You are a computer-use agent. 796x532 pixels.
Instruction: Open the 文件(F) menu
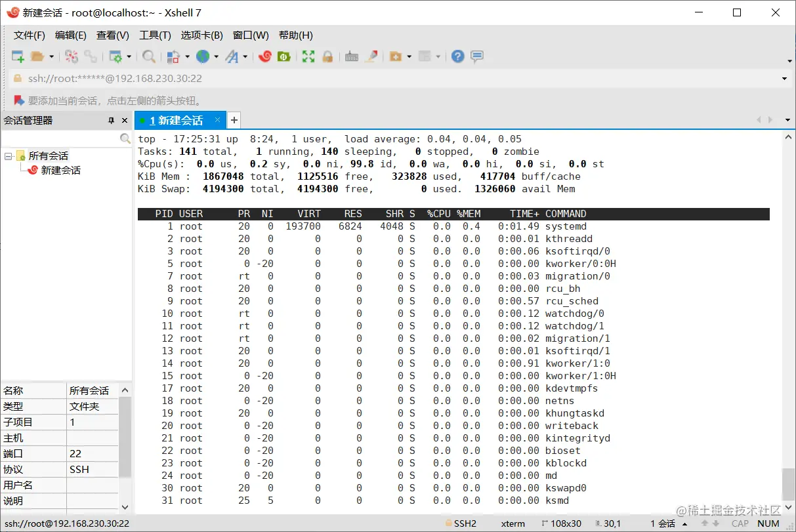[x=30, y=35]
